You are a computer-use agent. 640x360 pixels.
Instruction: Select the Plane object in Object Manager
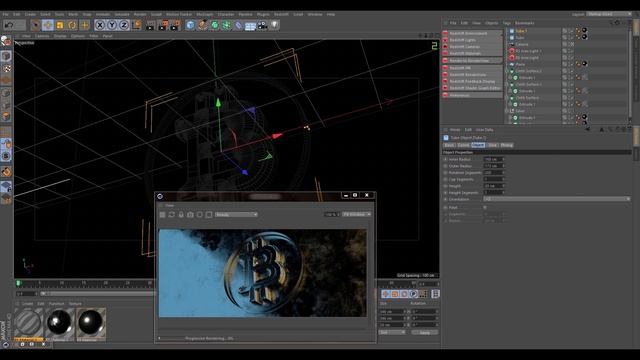(x=520, y=64)
